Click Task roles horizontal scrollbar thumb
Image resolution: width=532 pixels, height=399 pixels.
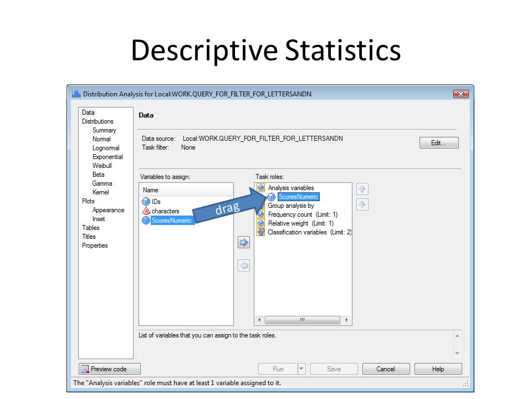[303, 320]
